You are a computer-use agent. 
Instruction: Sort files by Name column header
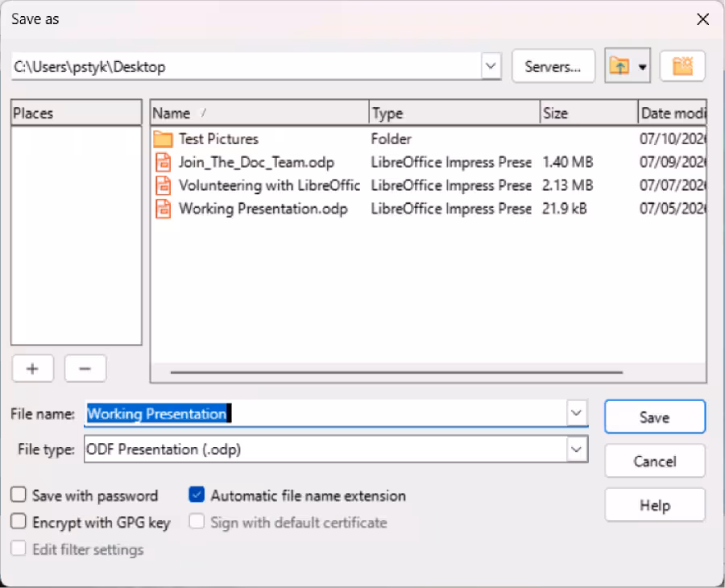(x=259, y=113)
